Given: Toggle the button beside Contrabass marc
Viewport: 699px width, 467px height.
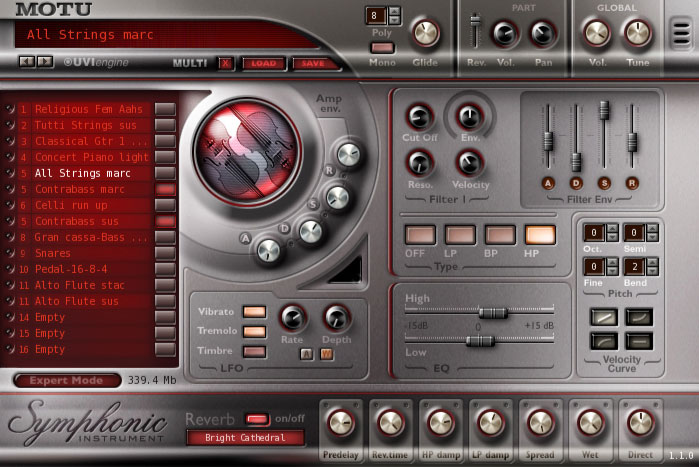Looking at the screenshot, I should click(165, 189).
